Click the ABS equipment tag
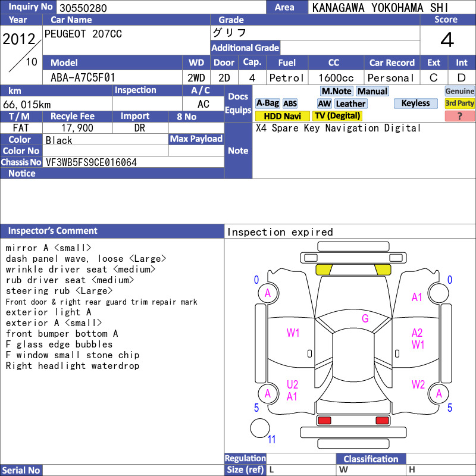Screen dimensions: 476x476 point(290,104)
